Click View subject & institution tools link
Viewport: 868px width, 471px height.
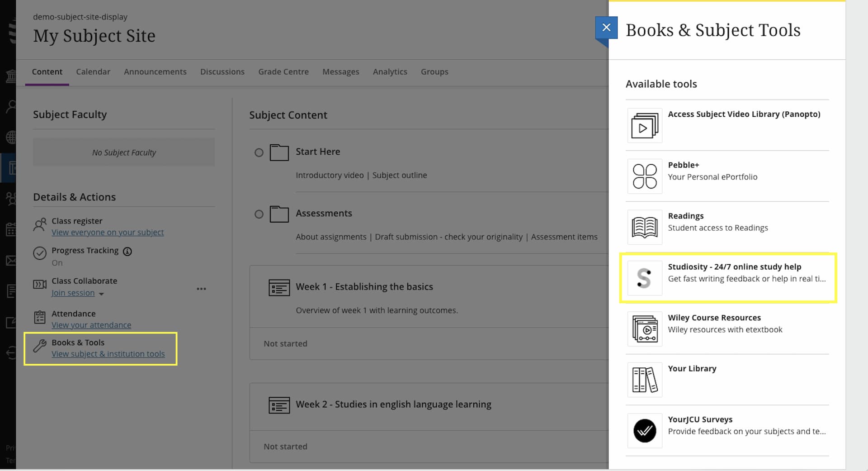tap(108, 354)
